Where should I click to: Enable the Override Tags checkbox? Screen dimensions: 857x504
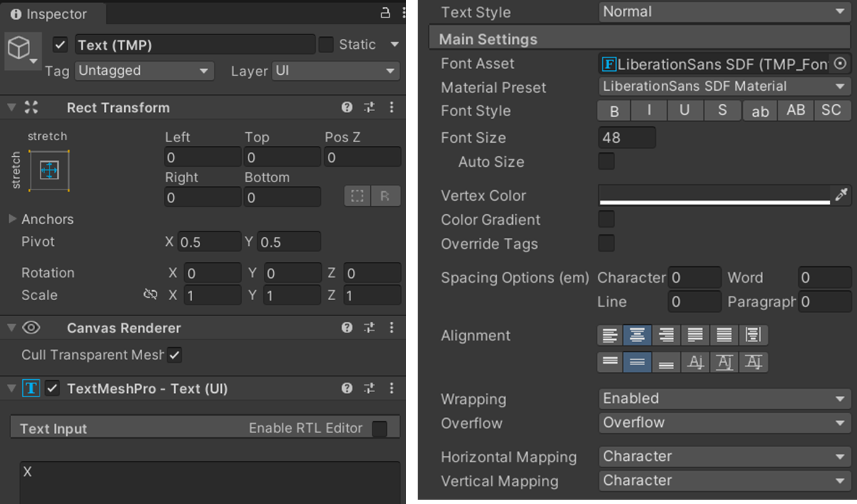point(607,243)
